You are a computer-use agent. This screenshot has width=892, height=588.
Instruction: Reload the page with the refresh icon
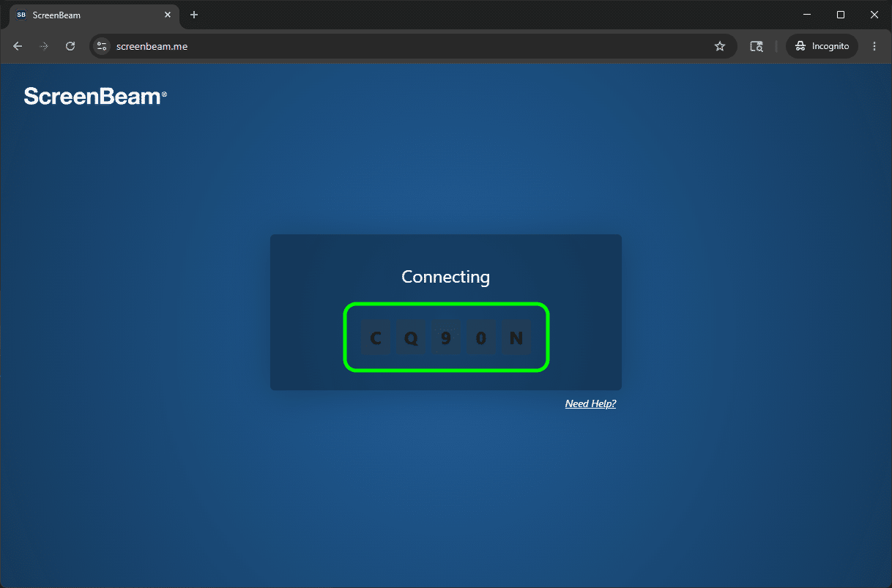[x=70, y=46]
